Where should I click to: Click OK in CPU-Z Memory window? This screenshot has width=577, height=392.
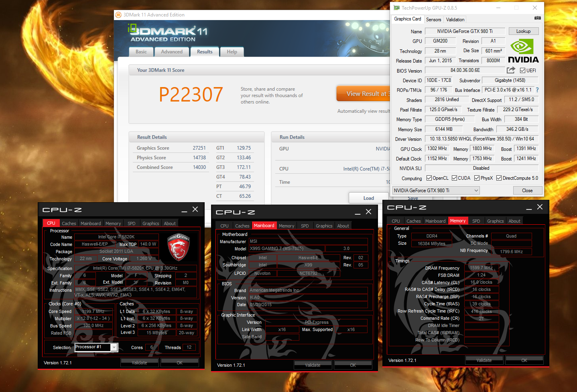[524, 360]
